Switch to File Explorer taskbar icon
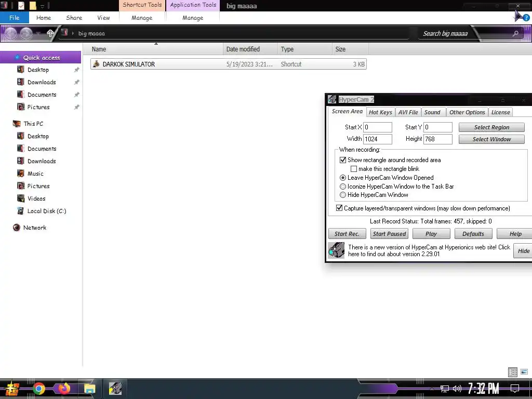Viewport: 532px width, 399px height. [89, 389]
